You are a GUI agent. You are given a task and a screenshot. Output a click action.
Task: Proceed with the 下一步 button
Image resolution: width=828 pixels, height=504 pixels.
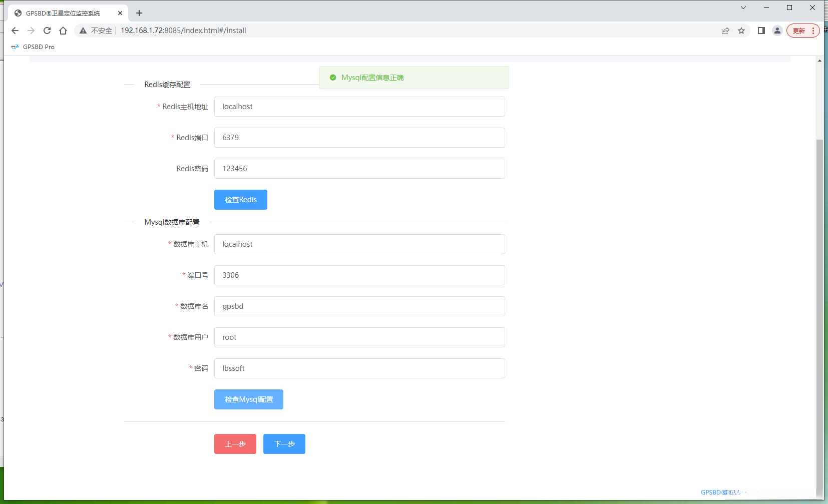(284, 444)
